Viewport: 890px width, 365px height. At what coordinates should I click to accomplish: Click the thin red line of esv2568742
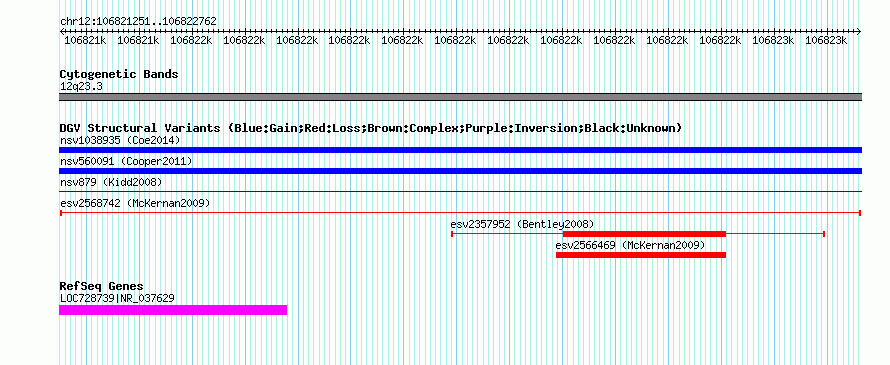tap(460, 213)
